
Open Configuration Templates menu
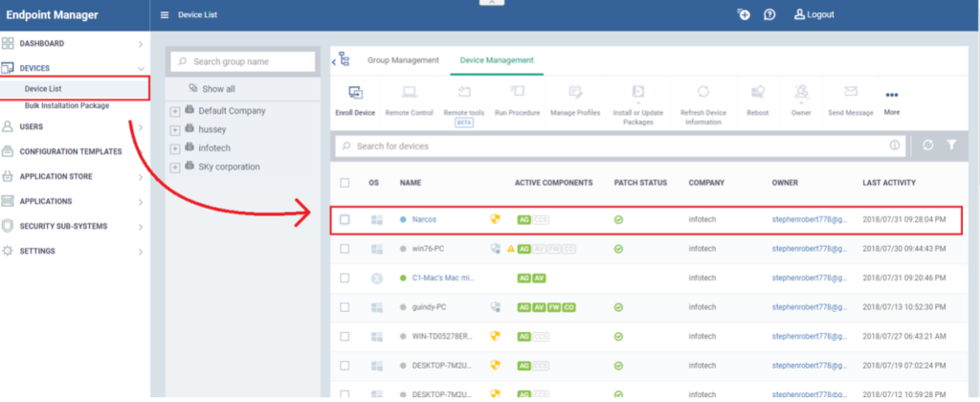(71, 151)
